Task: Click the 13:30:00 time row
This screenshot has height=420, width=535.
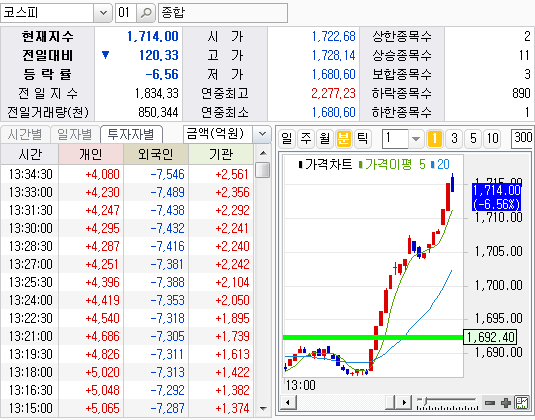Action: (x=31, y=228)
